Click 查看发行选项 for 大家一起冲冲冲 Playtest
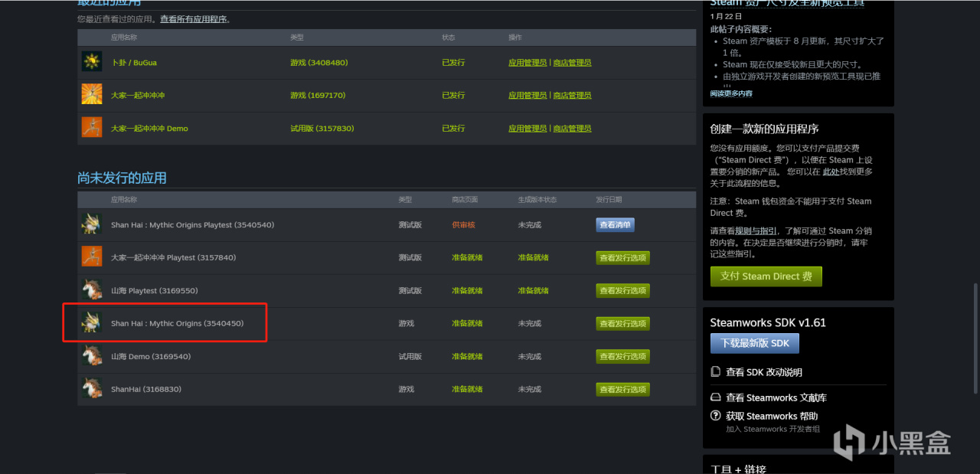This screenshot has height=474, width=980. [623, 258]
